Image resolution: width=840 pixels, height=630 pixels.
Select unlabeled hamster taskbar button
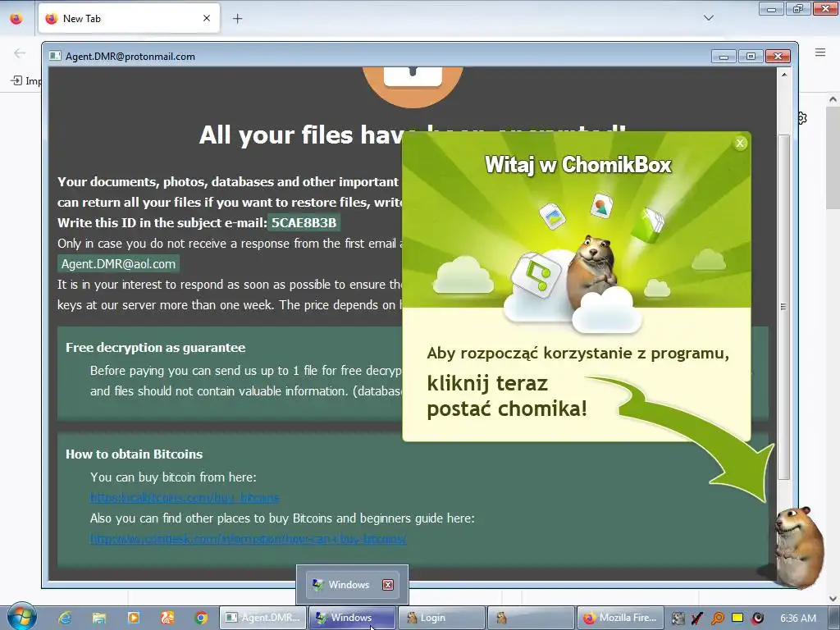point(531,618)
